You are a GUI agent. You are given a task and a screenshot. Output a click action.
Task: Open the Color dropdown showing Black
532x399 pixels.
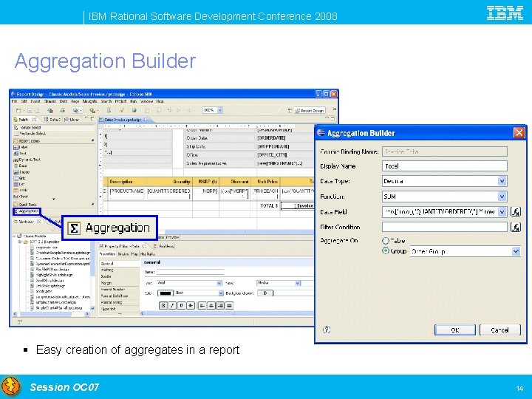(x=220, y=293)
